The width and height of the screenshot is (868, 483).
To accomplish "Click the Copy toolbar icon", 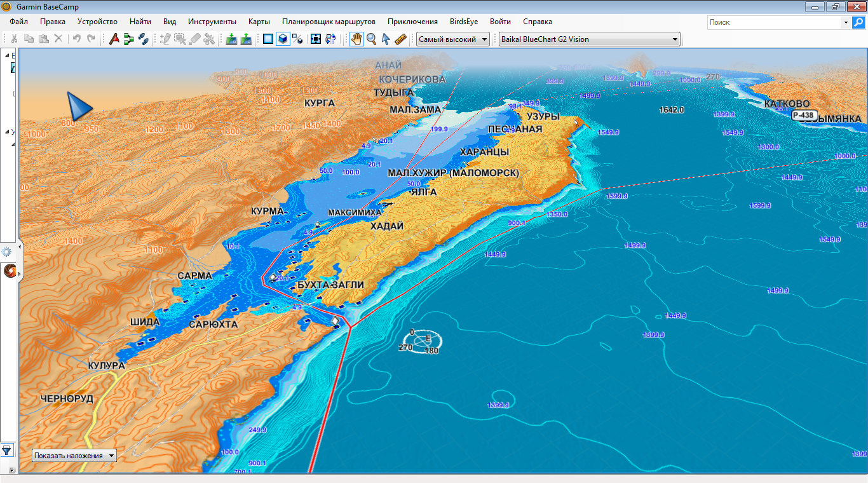I will (x=29, y=39).
